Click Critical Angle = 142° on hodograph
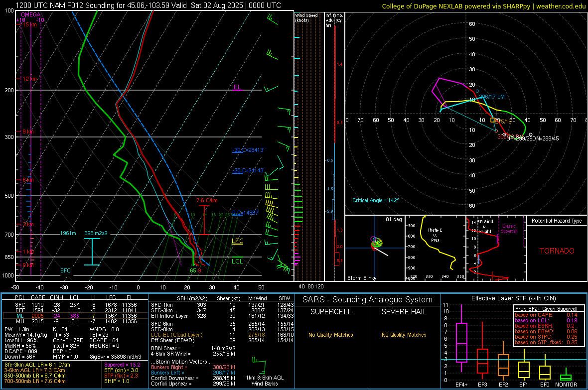This screenshot has width=588, height=390. (376, 200)
